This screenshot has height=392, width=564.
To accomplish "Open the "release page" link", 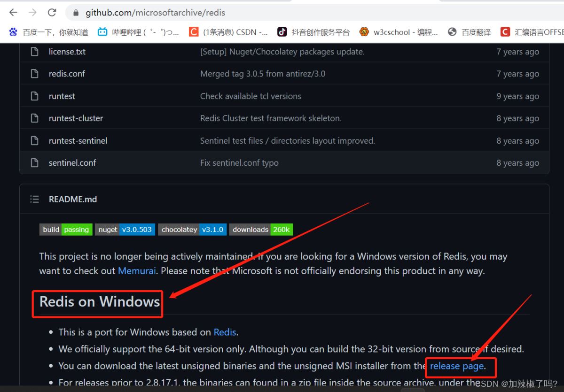I will coord(457,366).
